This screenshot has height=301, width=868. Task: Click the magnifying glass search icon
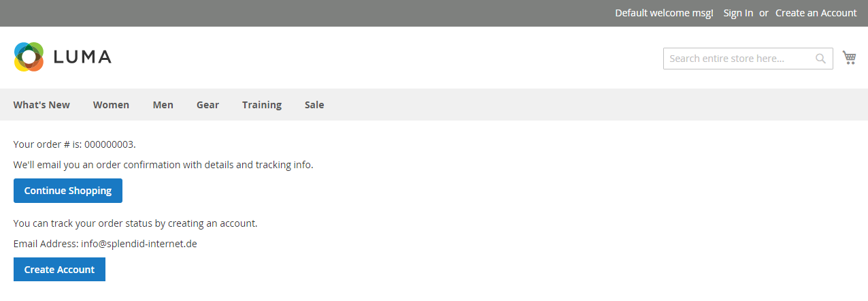click(821, 59)
